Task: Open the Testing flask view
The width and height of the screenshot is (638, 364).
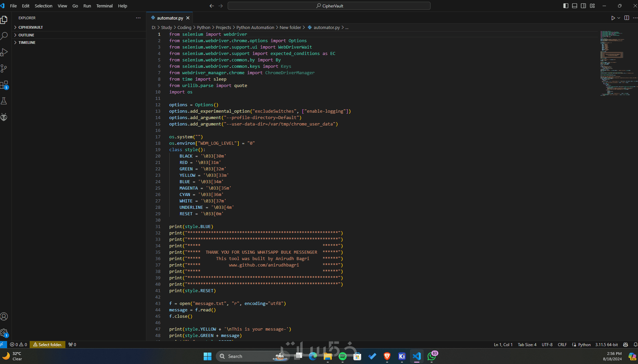Action: tap(4, 101)
